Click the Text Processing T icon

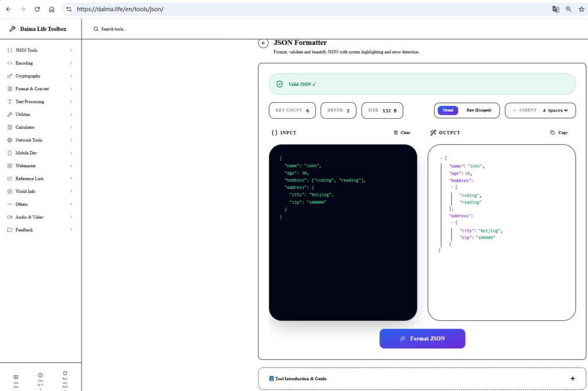click(x=10, y=102)
